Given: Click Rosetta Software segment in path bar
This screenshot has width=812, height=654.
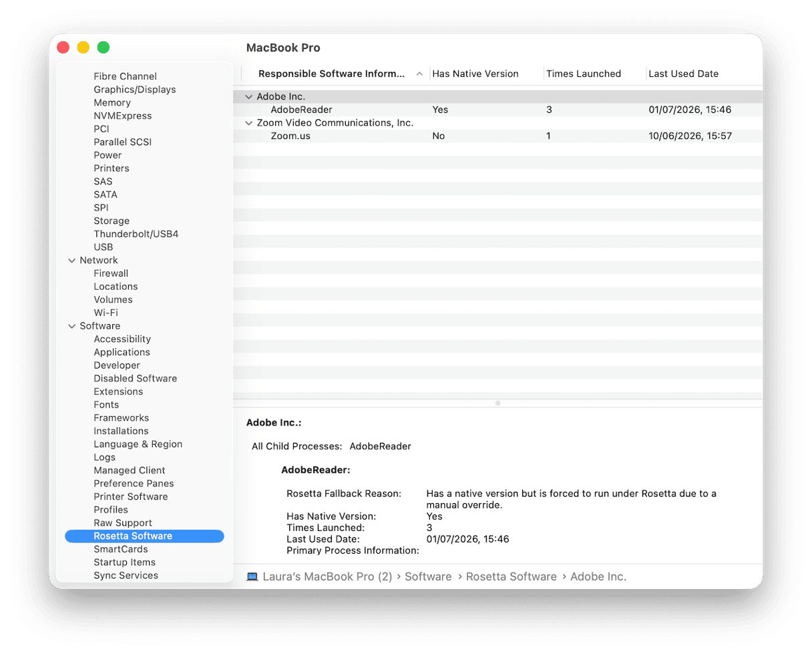Looking at the screenshot, I should coord(512,577).
